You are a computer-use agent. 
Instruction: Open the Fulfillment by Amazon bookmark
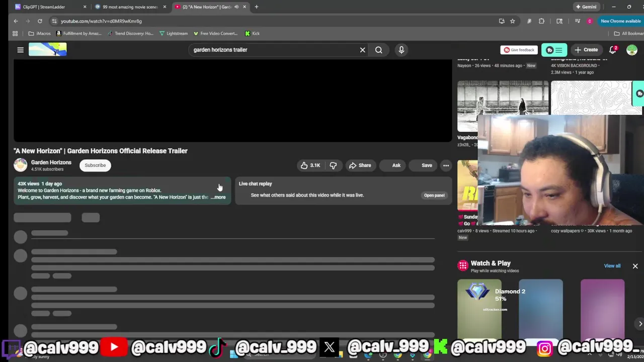[78, 33]
